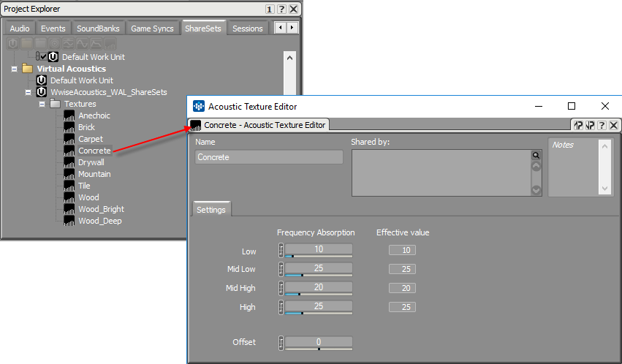The width and height of the screenshot is (622, 364).
Task: Collapse the Virtual Acoustics folder
Action: point(14,69)
